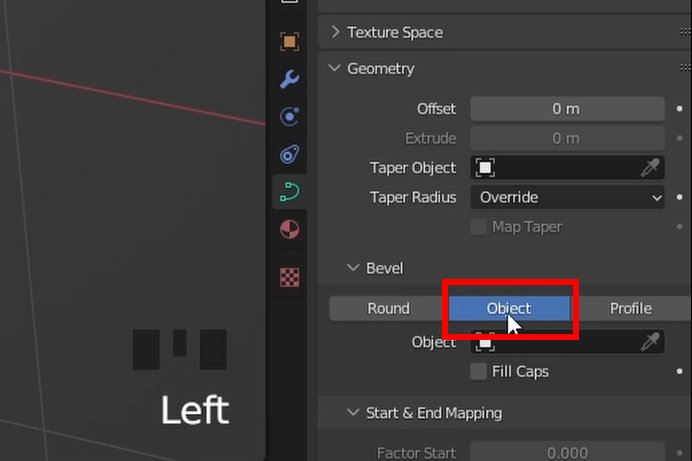Screen dimensions: 692x461
Task: Select Object bevel mode
Action: (x=509, y=308)
